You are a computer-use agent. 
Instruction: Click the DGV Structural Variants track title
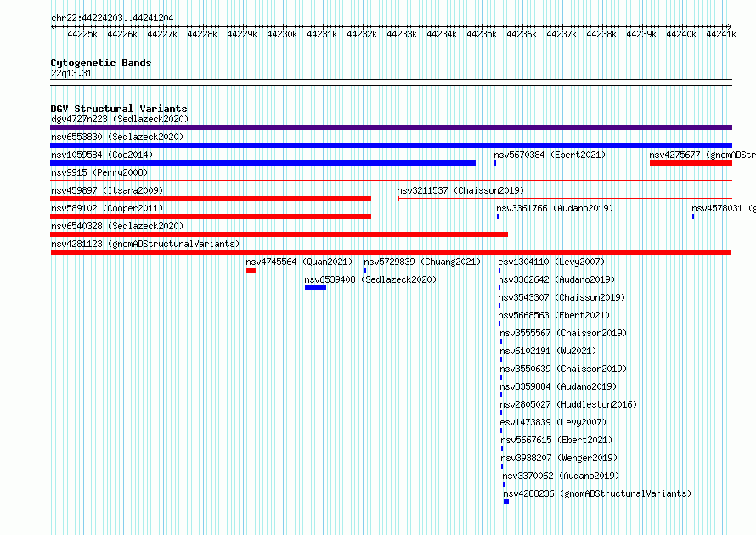(119, 109)
